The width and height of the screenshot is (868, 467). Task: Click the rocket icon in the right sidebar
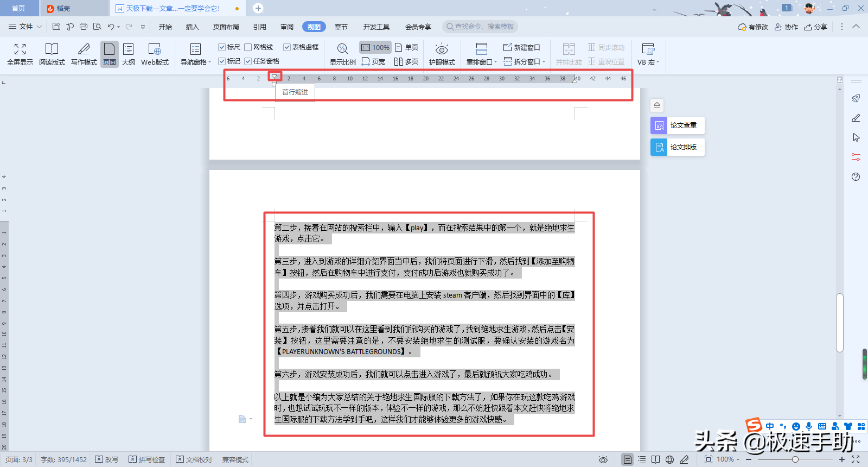pyautogui.click(x=856, y=98)
